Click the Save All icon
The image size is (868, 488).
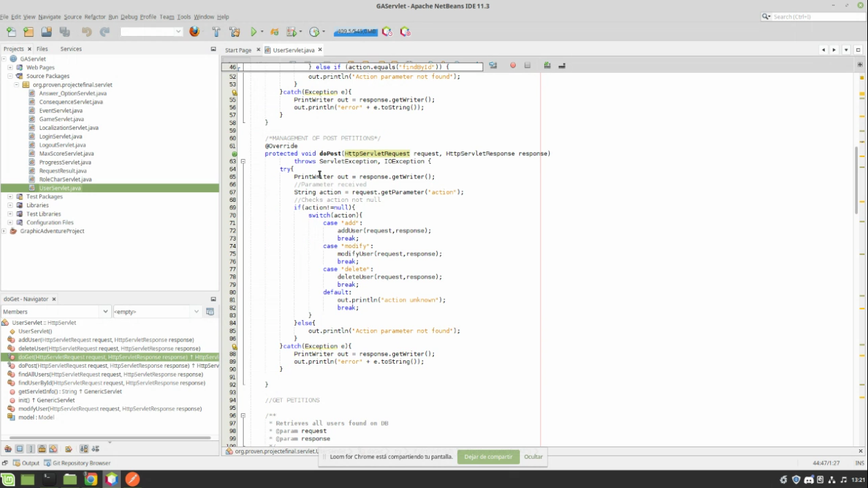[x=65, y=32]
